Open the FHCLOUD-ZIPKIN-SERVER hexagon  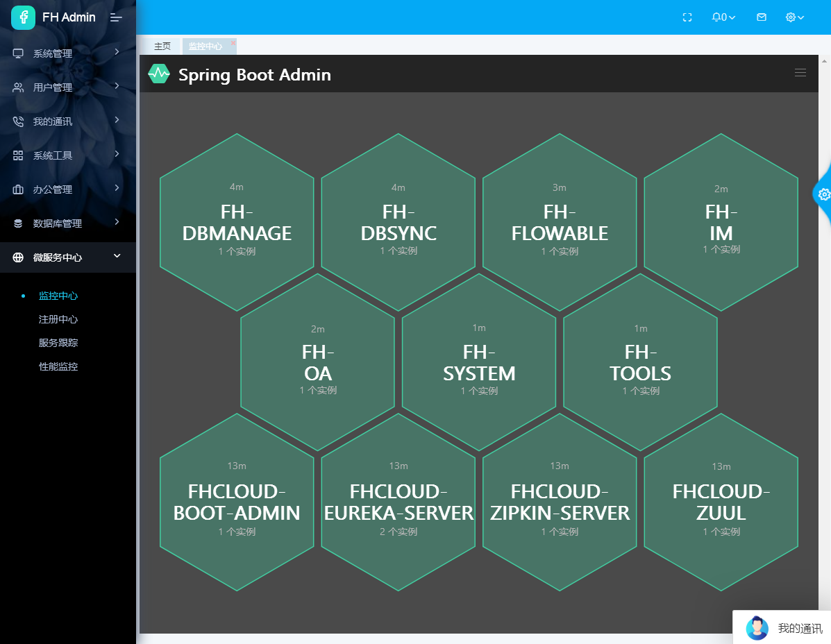click(x=560, y=502)
